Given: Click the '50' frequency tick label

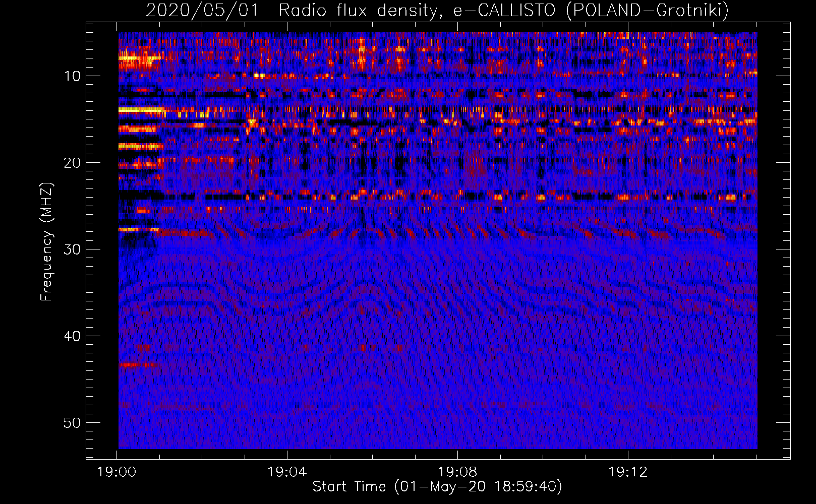Looking at the screenshot, I should pyautogui.click(x=73, y=423).
